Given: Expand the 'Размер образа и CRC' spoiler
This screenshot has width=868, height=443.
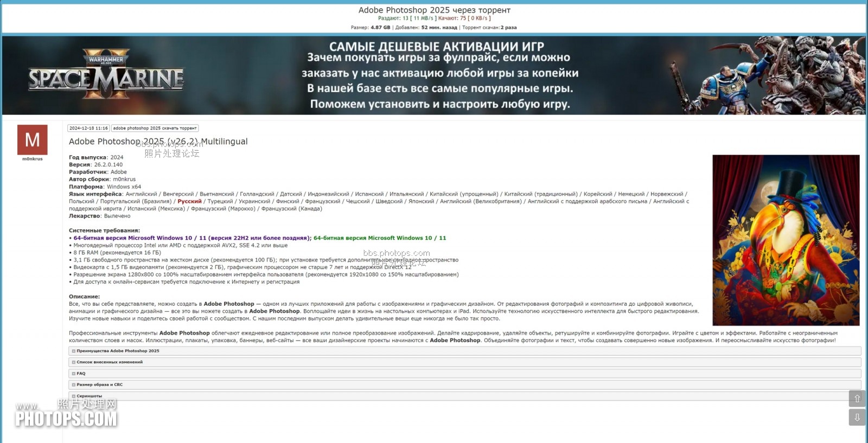Looking at the screenshot, I should [x=464, y=384].
